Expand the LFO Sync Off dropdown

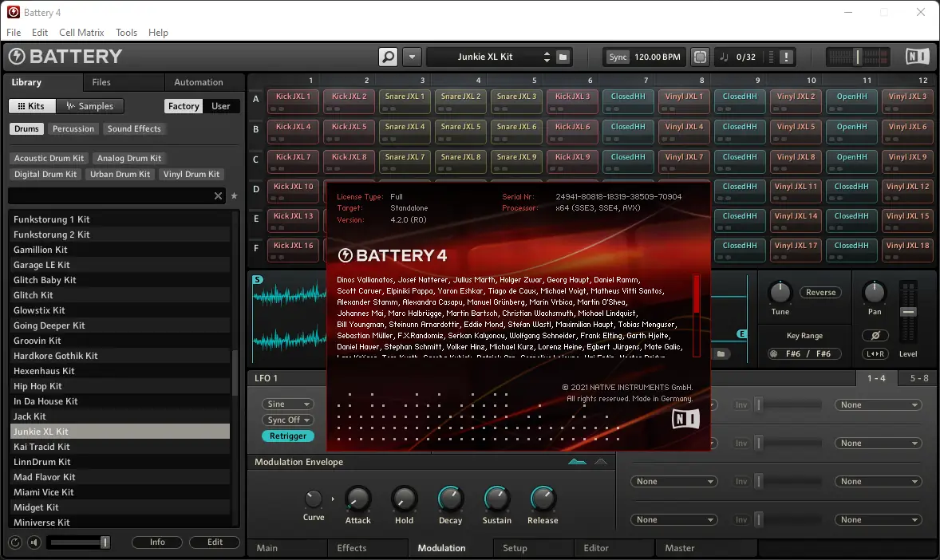pos(288,420)
